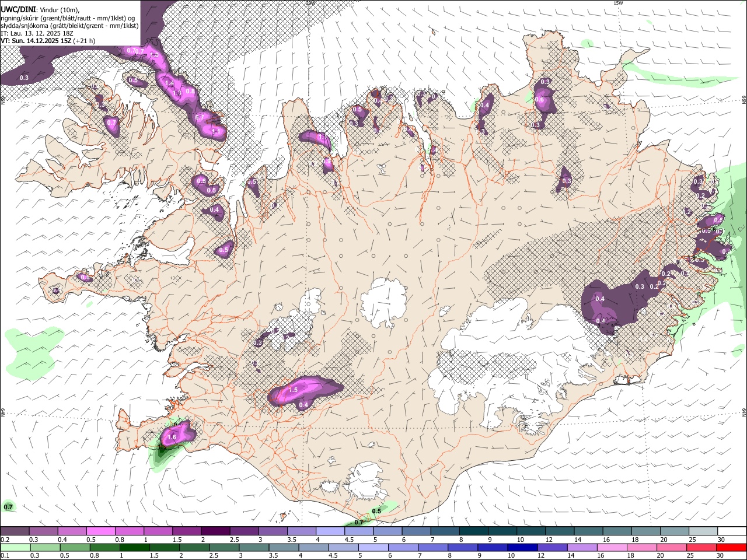Pick the pale lavender 4–4.5 swatch, upper legend row
This screenshot has height=560, width=747.
(x=330, y=531)
